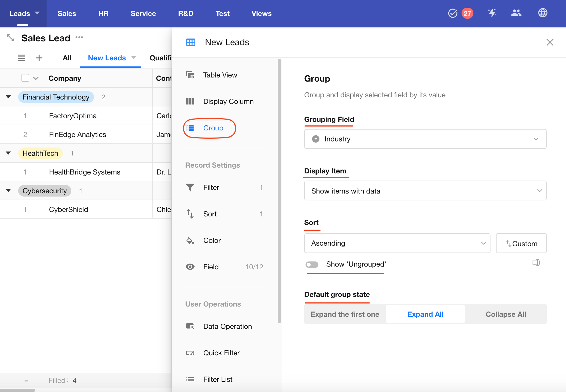Image resolution: width=566 pixels, height=392 pixels.
Task: Open the Ascending sort order dropdown
Action: click(x=397, y=243)
